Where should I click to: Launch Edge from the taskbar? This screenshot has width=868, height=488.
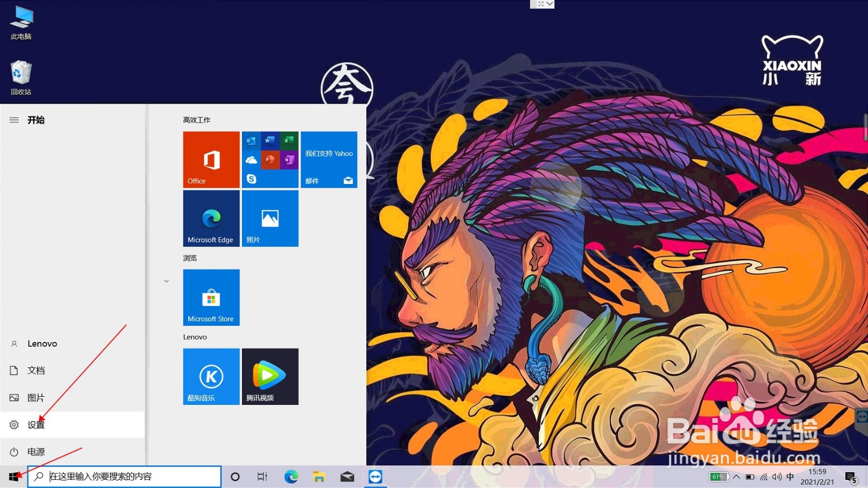291,477
